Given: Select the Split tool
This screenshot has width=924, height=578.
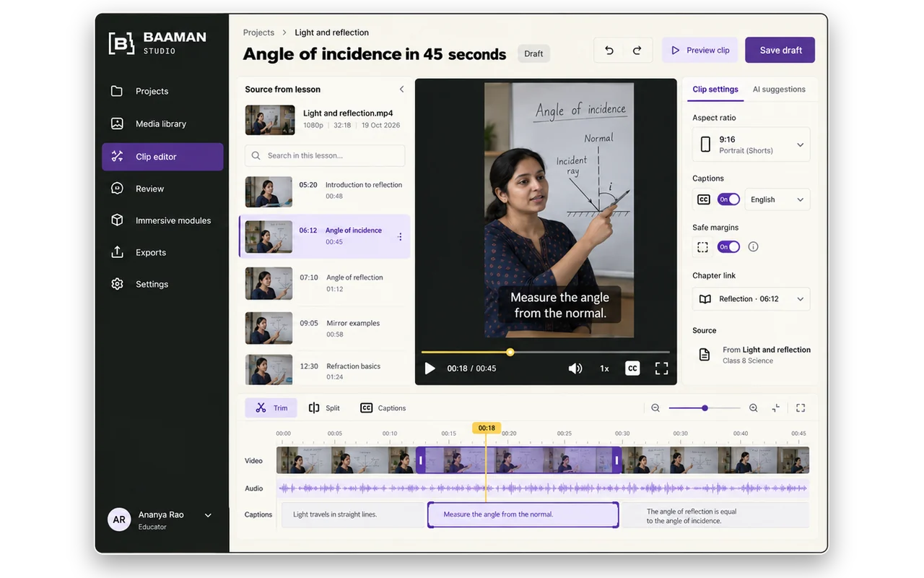Looking at the screenshot, I should click(324, 408).
